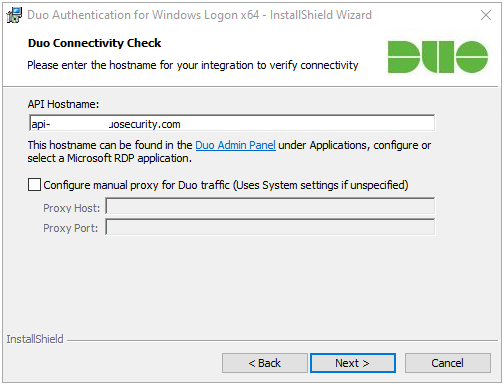504x384 pixels.
Task: Go back with the Back button
Action: pyautogui.click(x=265, y=363)
